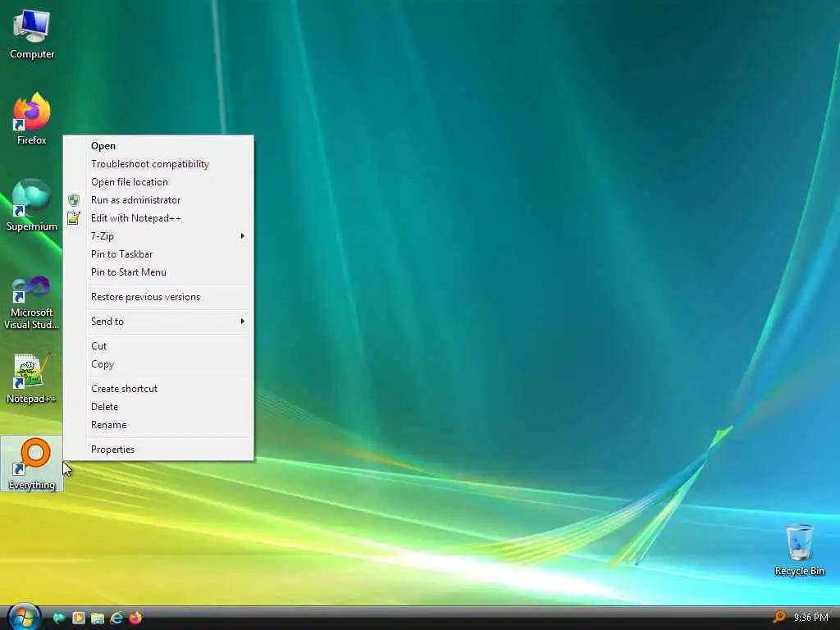This screenshot has height=630, width=840.
Task: Select the Microsoft Visual Studio desktop shortcut
Action: tap(32, 303)
